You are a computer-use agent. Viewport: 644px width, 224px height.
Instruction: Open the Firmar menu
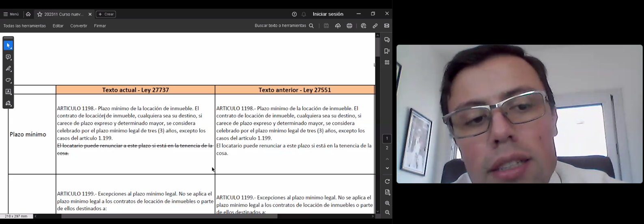click(x=100, y=26)
